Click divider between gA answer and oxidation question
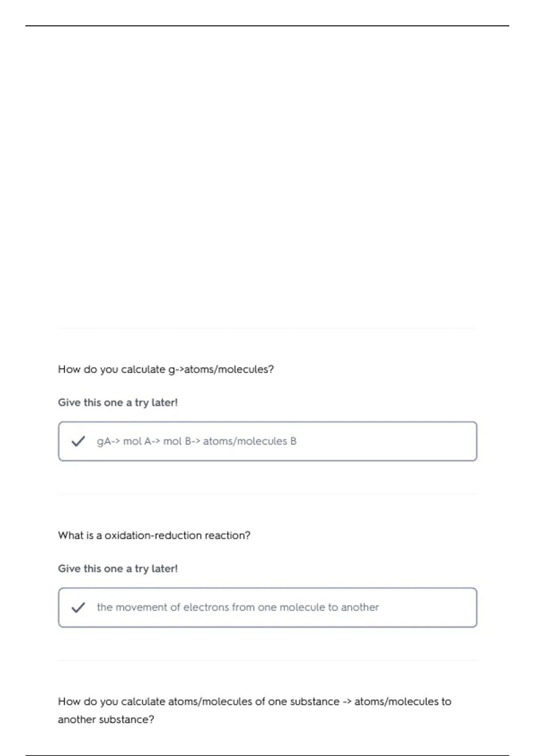 pyautogui.click(x=267, y=494)
